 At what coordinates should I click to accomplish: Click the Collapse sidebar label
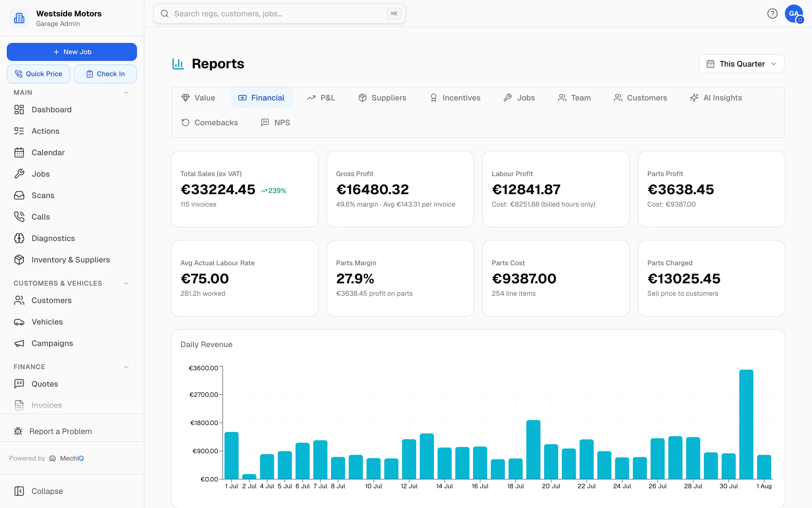[x=47, y=491]
